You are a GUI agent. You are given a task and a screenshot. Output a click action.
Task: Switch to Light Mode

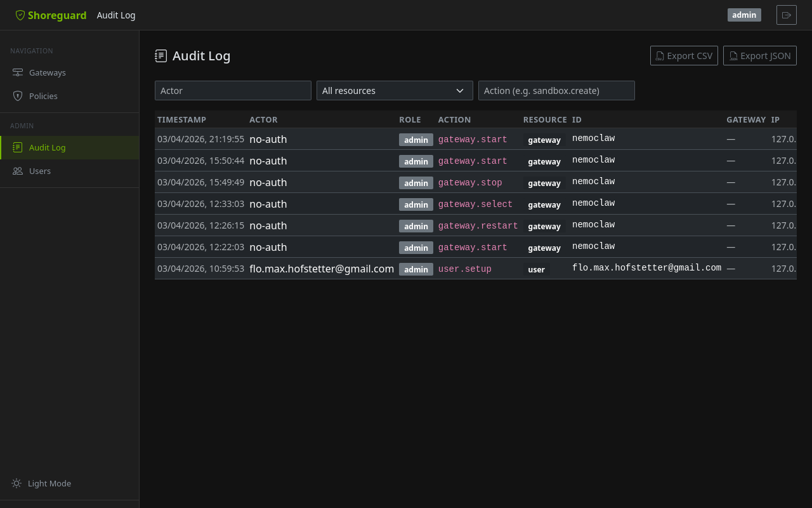(49, 483)
